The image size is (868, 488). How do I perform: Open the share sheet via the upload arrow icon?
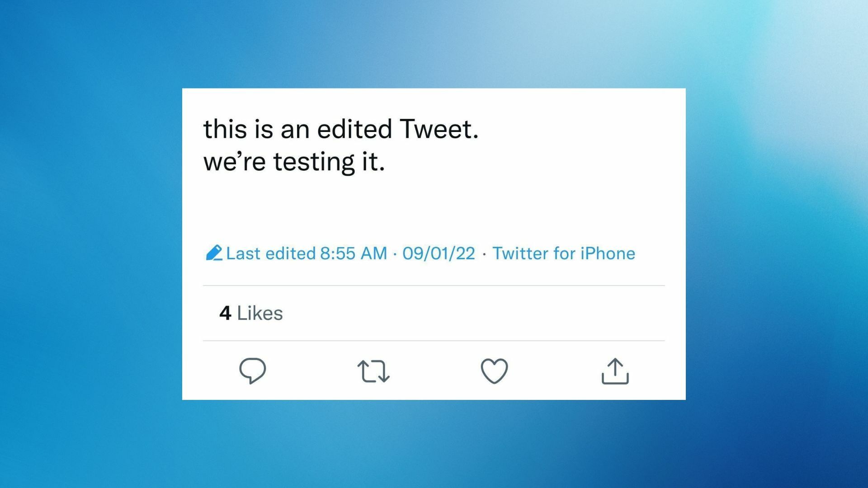[x=614, y=371]
